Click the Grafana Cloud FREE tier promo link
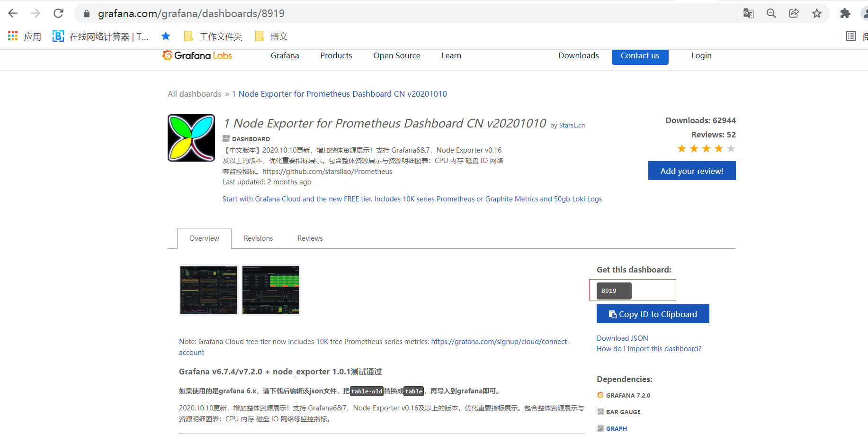This screenshot has width=868, height=436. pos(412,199)
